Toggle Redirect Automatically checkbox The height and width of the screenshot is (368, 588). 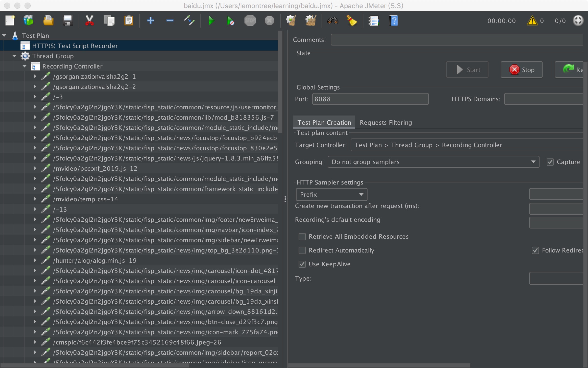302,250
